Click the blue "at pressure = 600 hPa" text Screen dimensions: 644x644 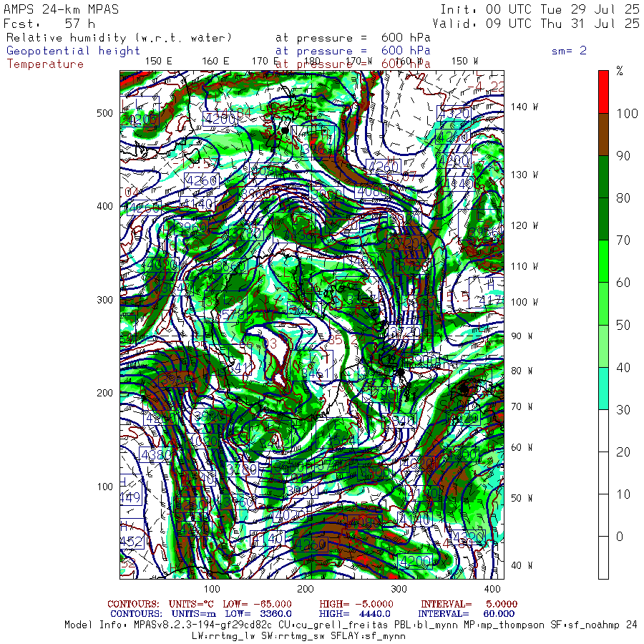point(353,51)
